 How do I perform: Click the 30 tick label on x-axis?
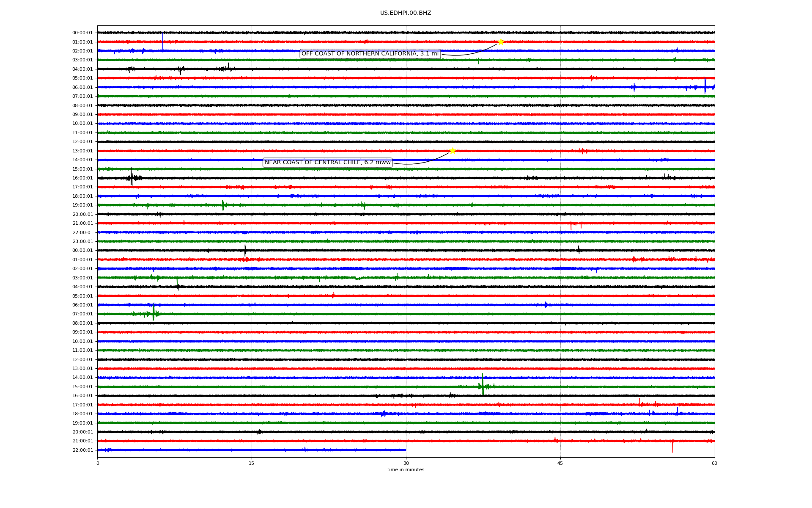pyautogui.click(x=406, y=463)
